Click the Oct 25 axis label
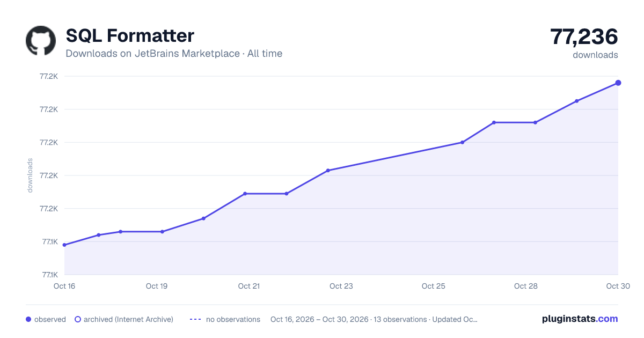 (x=434, y=286)
